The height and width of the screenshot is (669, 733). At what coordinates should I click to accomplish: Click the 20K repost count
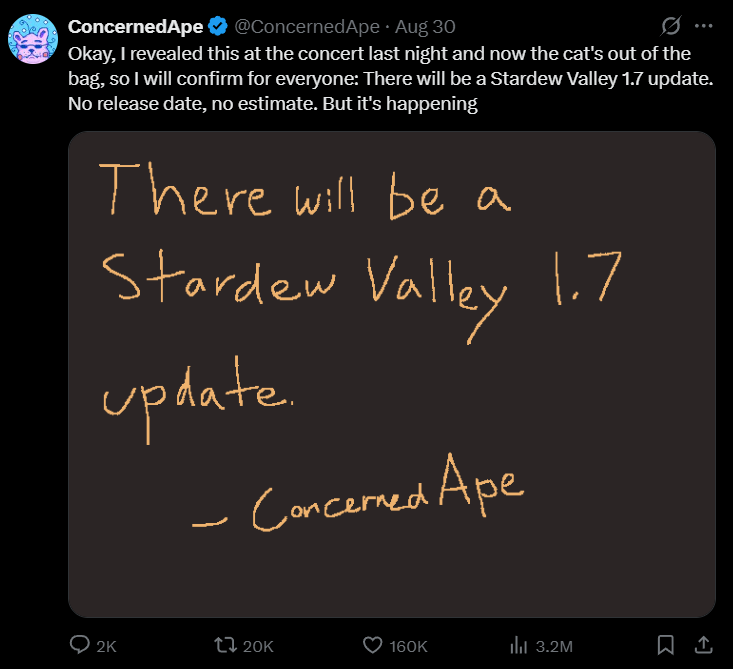point(258,646)
